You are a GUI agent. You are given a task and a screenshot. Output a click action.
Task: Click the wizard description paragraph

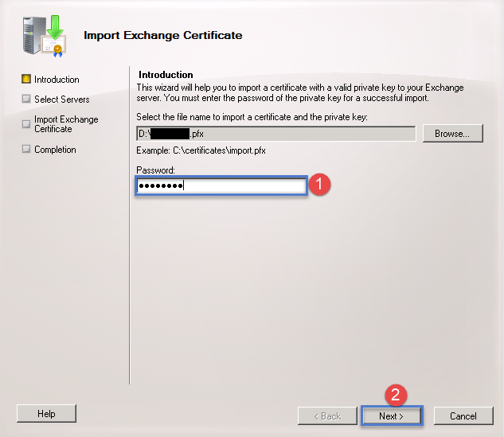click(x=300, y=92)
